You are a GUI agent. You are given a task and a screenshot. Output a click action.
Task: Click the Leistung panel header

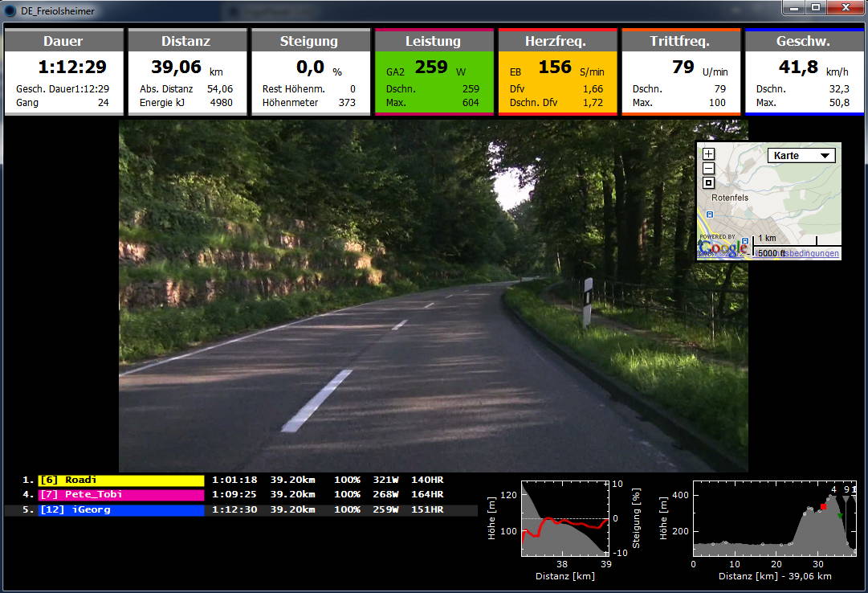(434, 41)
